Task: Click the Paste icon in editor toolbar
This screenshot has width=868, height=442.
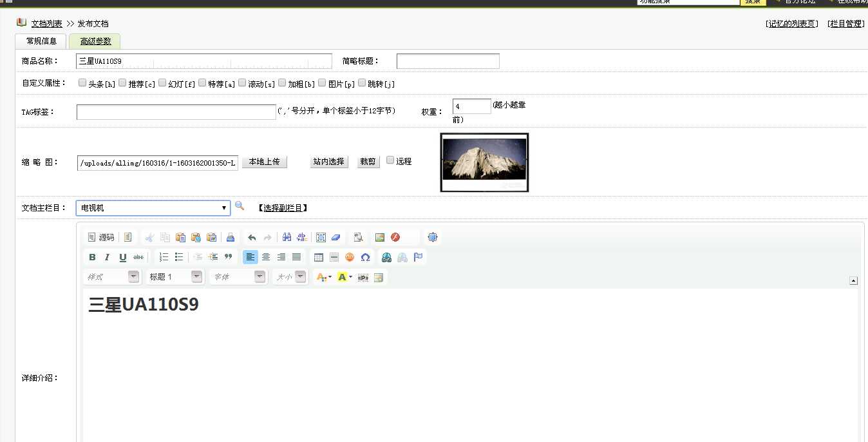Action: tap(181, 237)
